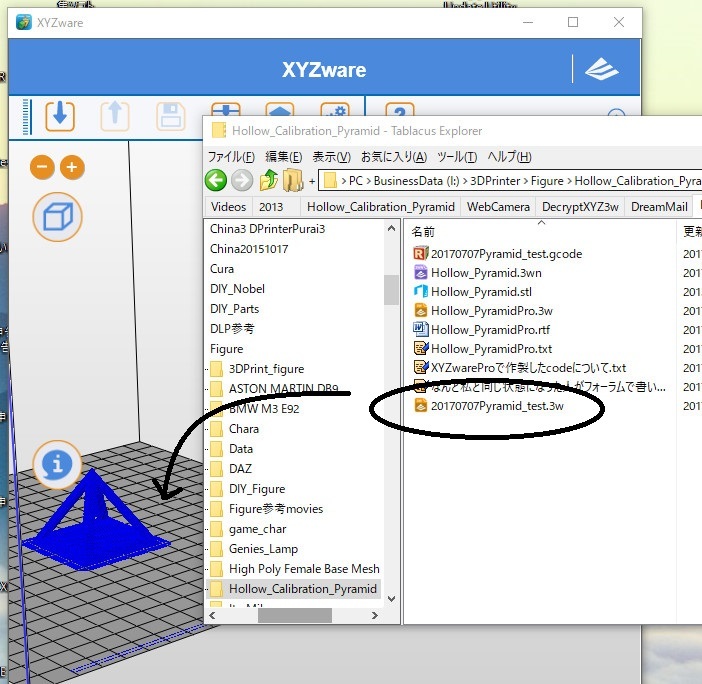Viewport: 702px width, 684px height.
Task: Click the Export upload icon in XYZware
Action: pos(115,116)
